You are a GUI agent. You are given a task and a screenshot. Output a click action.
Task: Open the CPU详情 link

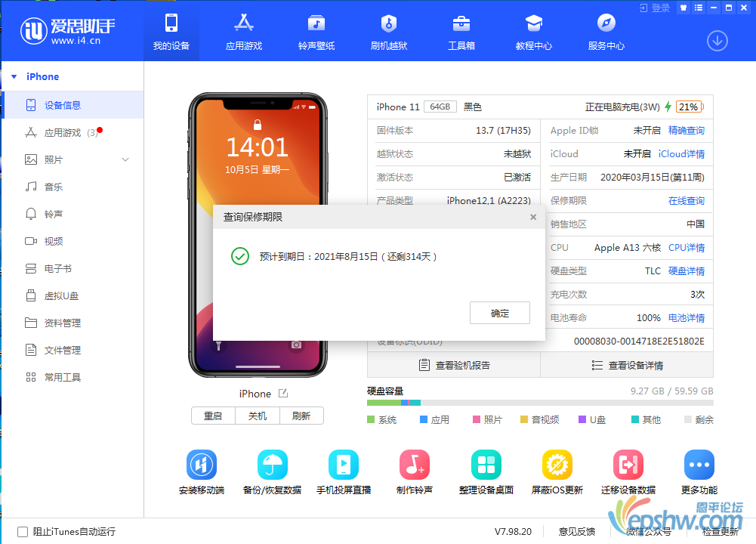[x=686, y=247]
